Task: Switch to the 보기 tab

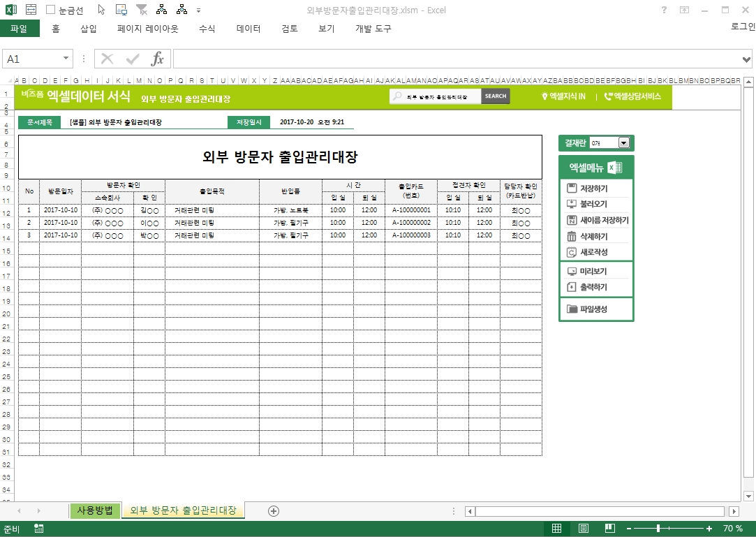Action: (326, 29)
